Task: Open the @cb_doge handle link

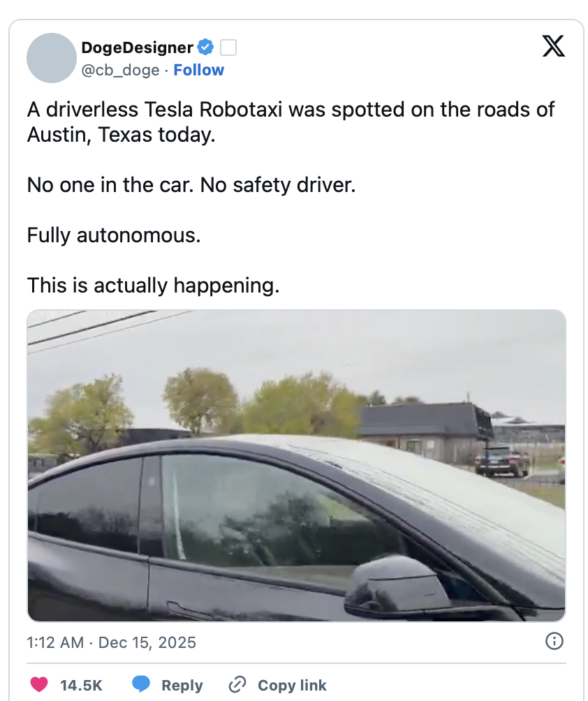Action: point(121,70)
